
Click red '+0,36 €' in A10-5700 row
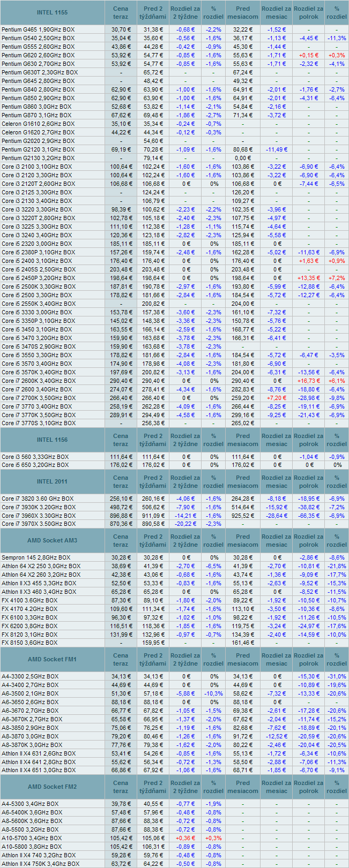pyautogui.click(x=185, y=838)
